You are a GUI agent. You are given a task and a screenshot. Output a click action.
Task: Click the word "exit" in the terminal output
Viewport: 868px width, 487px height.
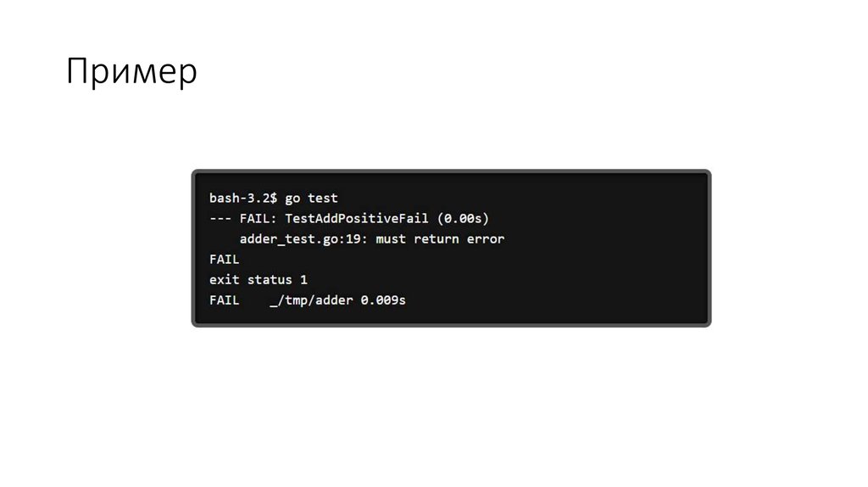[224, 280]
